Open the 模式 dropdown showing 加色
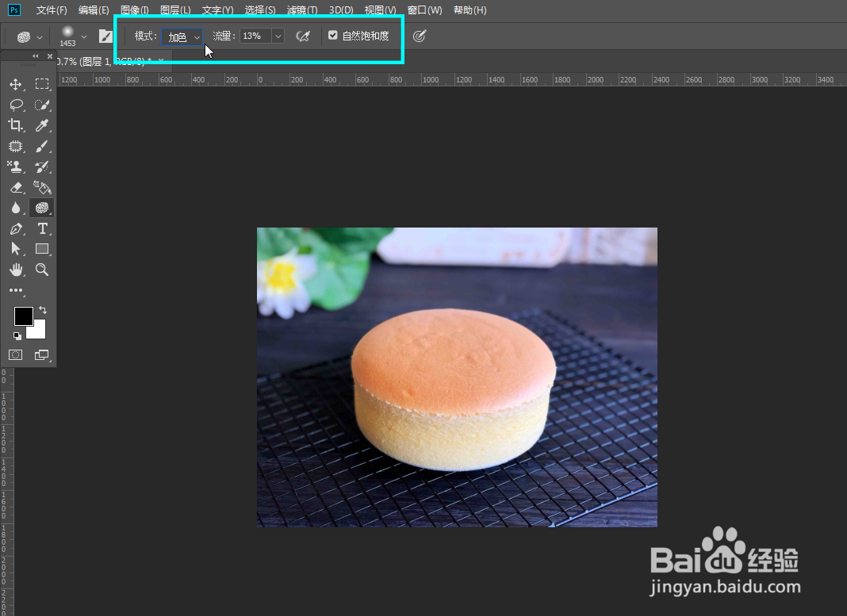Viewport: 847px width, 616px height. 182,36
